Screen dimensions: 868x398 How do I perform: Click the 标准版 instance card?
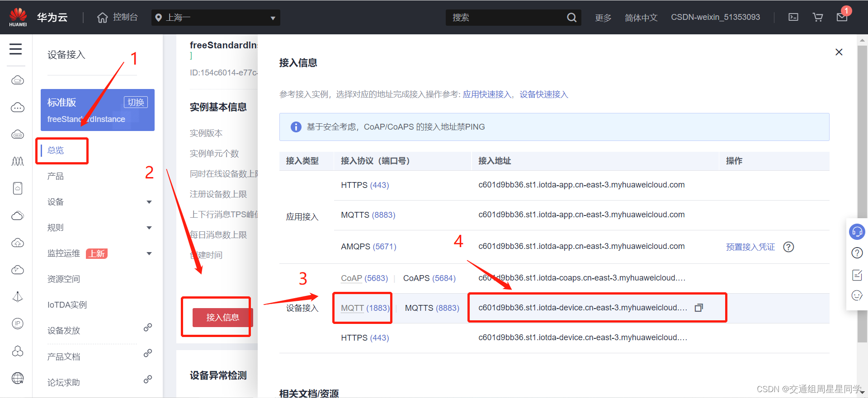[x=98, y=110]
